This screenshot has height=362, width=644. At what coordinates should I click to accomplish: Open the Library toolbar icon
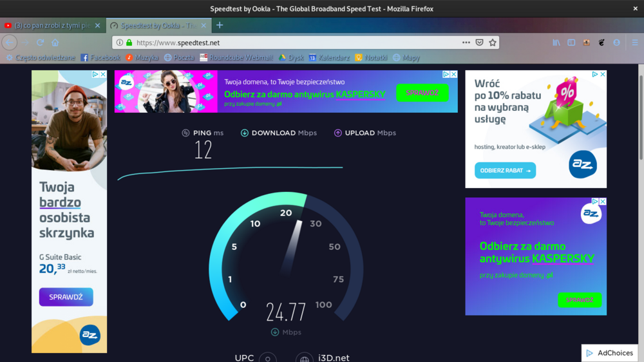[x=556, y=43]
